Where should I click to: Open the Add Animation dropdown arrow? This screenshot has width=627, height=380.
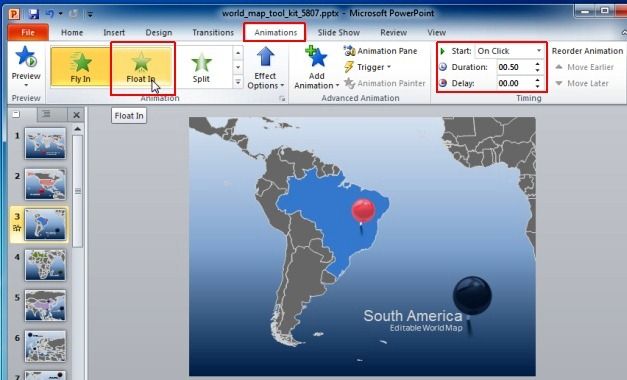[x=337, y=86]
